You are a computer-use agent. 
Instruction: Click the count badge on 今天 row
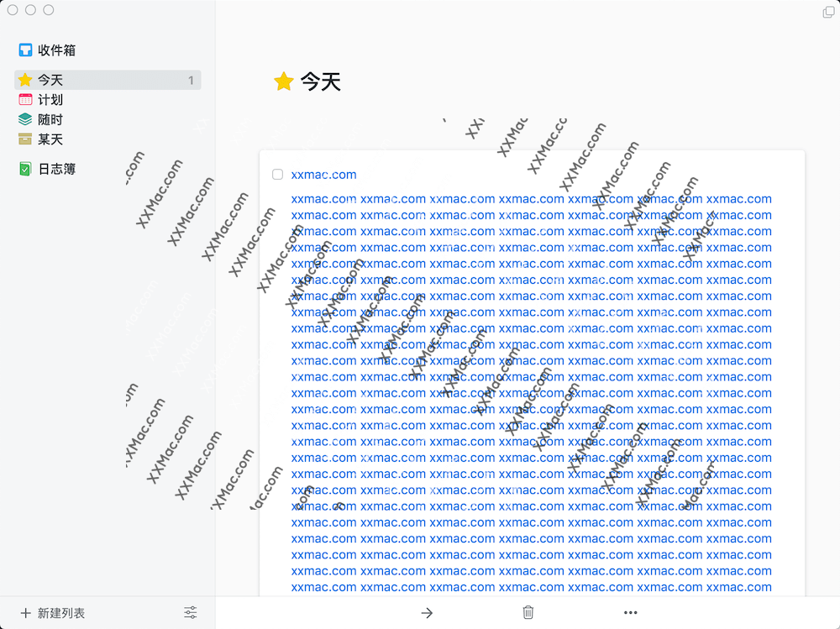191,81
